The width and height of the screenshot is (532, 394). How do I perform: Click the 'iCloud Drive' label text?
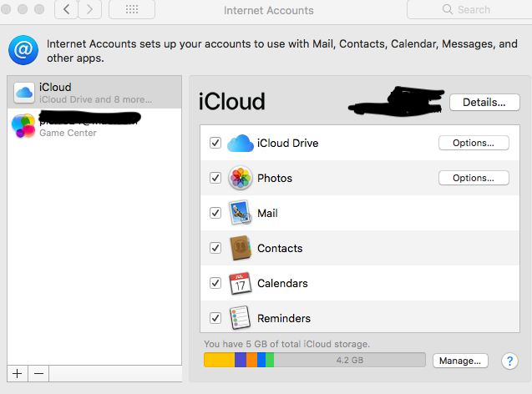point(287,143)
